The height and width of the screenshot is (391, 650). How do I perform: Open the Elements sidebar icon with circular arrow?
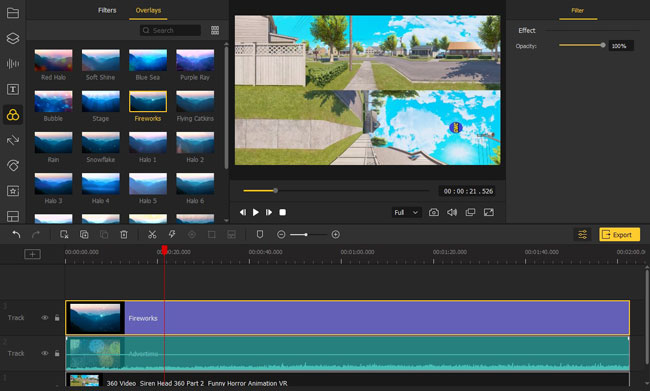(x=13, y=165)
